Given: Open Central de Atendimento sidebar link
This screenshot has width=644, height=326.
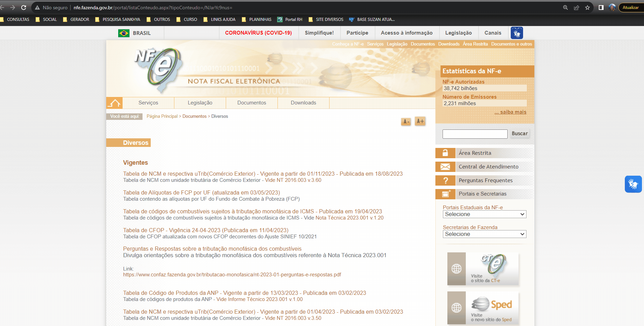Looking at the screenshot, I should click(488, 167).
